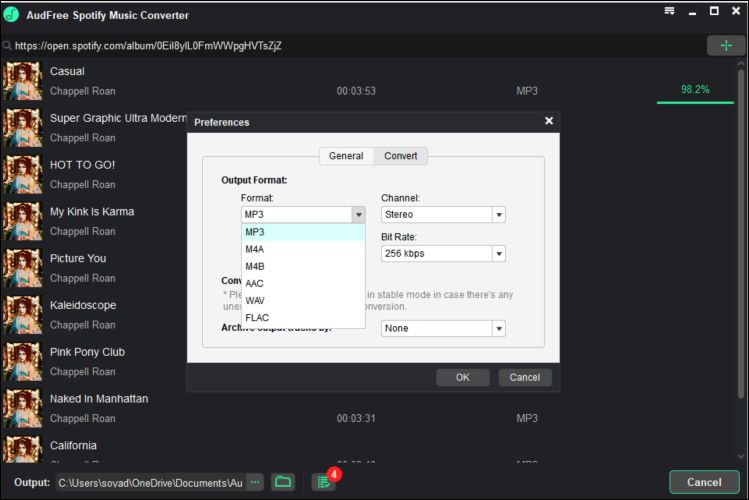Viewport: 749px width, 500px height.
Task: Open the Format dropdown arrow
Action: click(359, 214)
